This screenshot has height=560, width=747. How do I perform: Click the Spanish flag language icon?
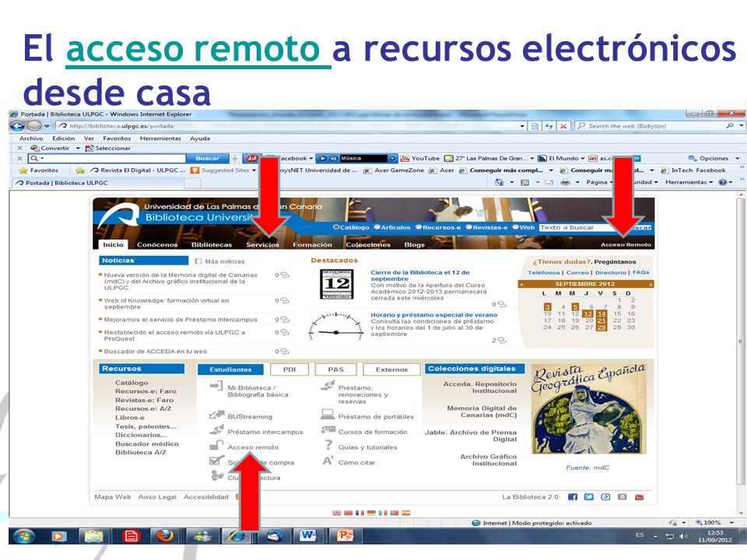406,513
